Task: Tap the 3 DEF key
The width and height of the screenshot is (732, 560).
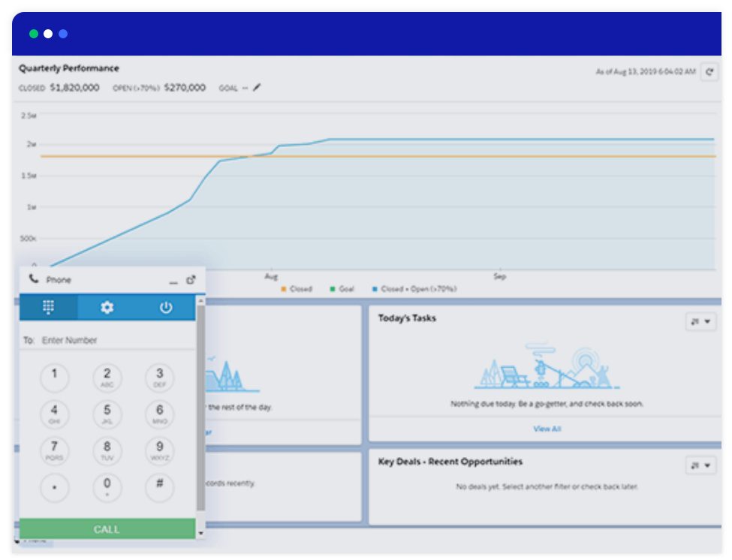Action: 160,377
